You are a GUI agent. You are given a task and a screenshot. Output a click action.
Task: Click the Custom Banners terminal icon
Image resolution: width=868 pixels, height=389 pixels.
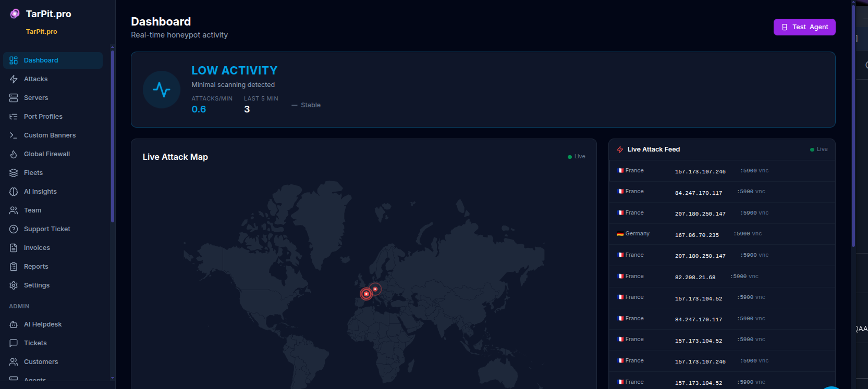pyautogui.click(x=14, y=135)
